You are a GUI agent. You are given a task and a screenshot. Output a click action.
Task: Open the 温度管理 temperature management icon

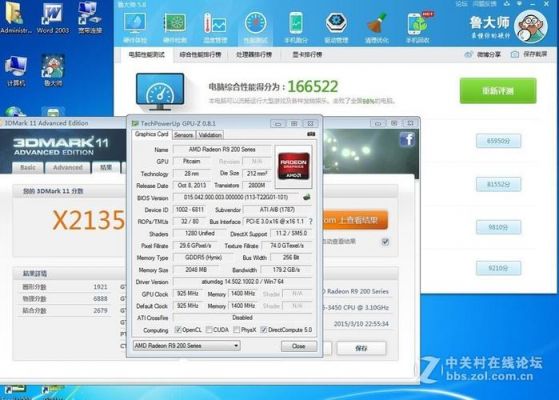click(215, 27)
